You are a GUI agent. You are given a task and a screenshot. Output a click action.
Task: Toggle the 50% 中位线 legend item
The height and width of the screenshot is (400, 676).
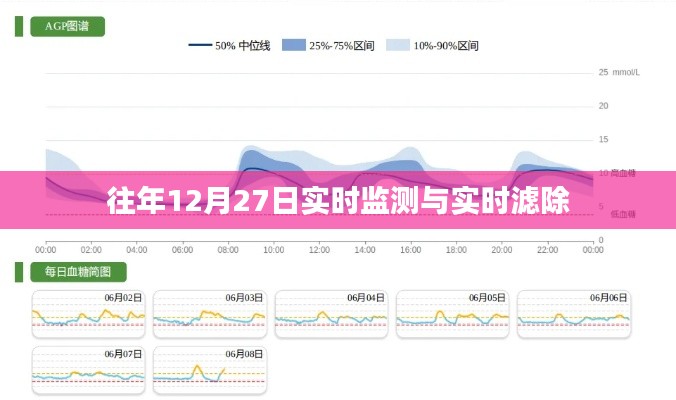pos(243,45)
